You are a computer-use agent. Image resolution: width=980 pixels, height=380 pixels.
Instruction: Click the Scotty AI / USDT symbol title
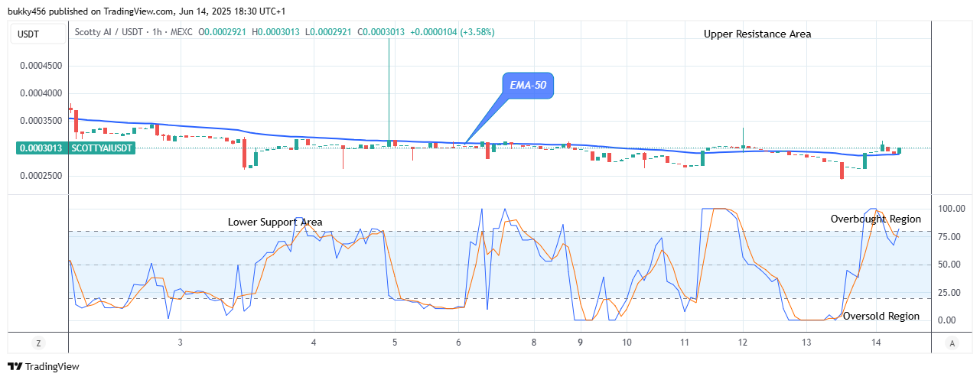point(108,32)
